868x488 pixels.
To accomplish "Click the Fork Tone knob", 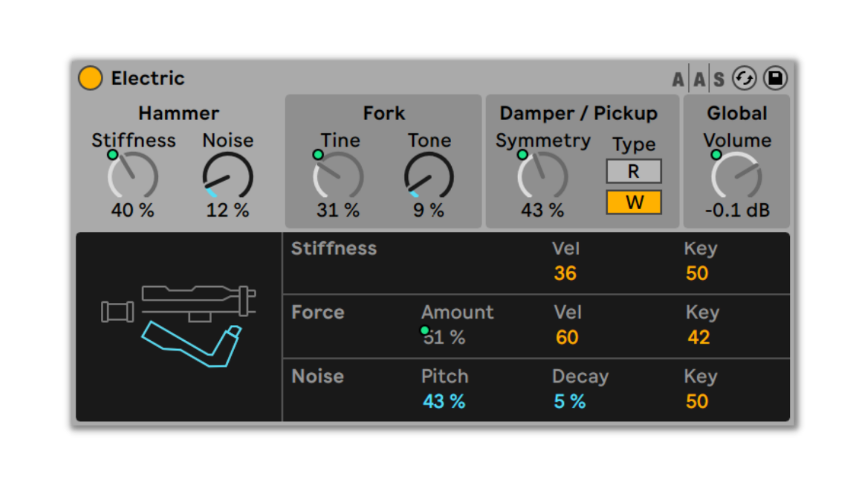I will (x=429, y=176).
